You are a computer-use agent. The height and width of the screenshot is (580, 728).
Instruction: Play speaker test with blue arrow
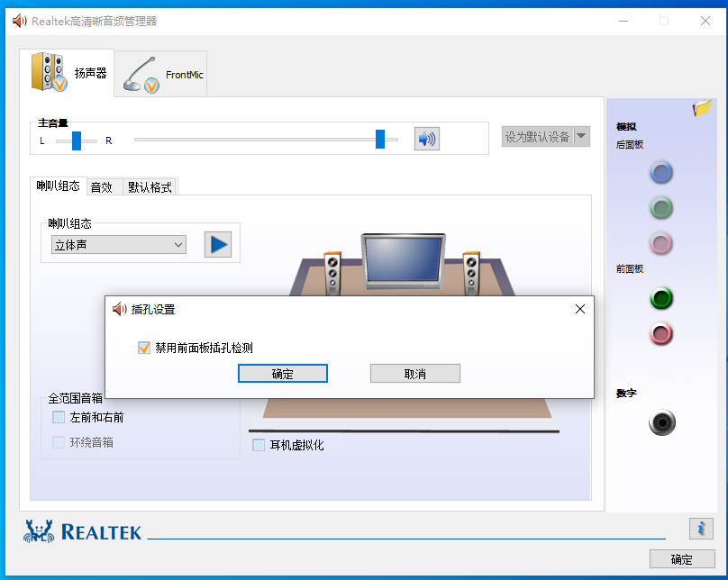coord(218,244)
